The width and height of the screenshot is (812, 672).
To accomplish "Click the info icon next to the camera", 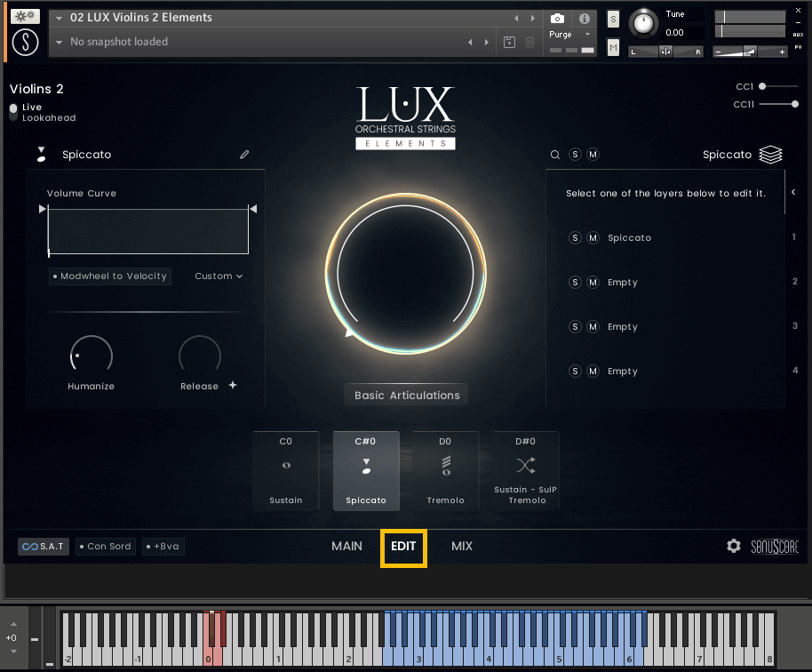I will coord(582,18).
